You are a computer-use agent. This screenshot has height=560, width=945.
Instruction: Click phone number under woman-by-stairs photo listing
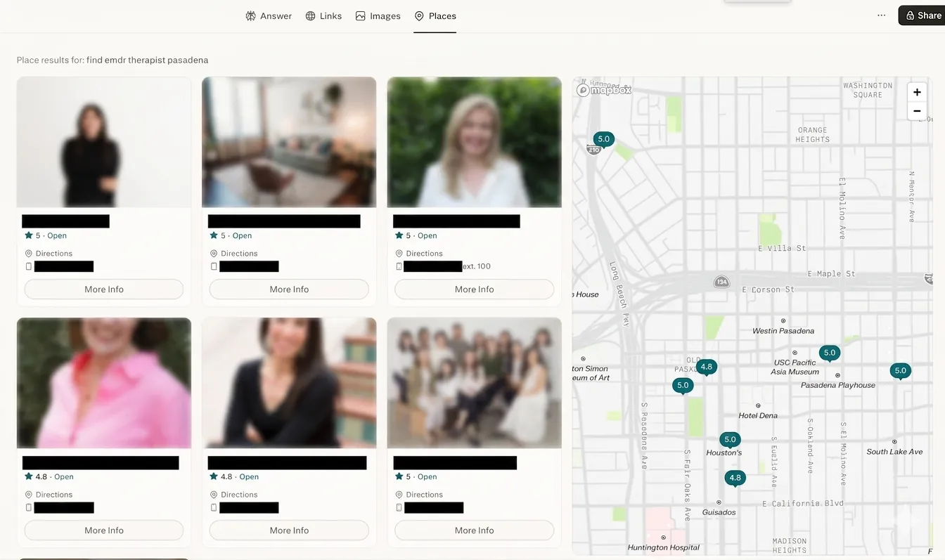point(249,507)
